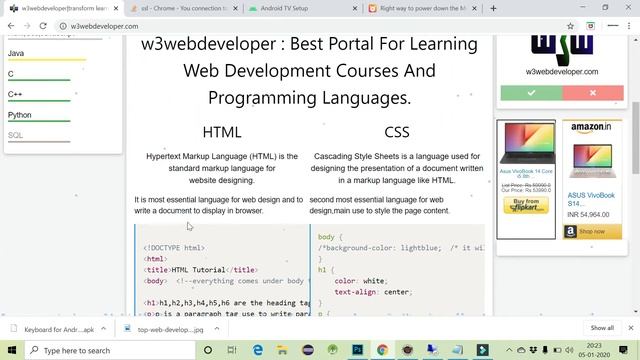Open the notification center icon
640x360 pixels.
click(623, 350)
